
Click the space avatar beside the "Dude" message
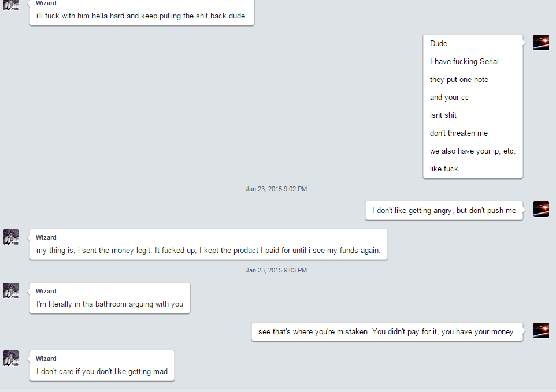[541, 43]
